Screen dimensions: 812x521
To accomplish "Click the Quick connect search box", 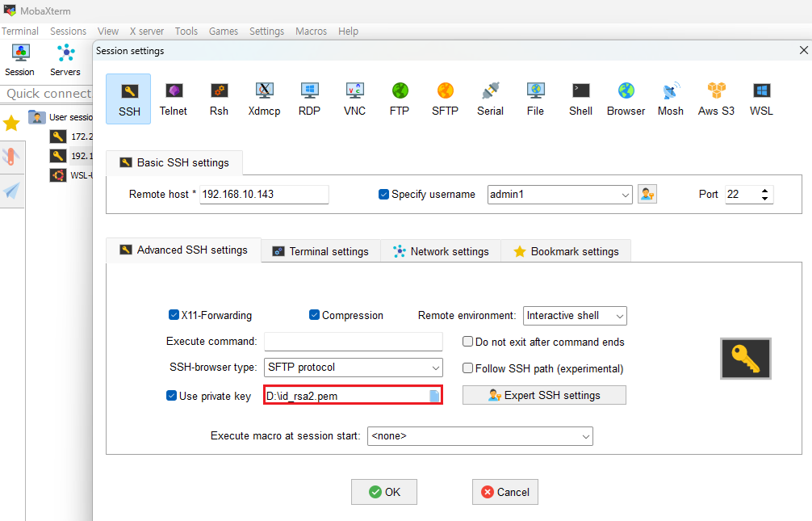I will coord(48,94).
